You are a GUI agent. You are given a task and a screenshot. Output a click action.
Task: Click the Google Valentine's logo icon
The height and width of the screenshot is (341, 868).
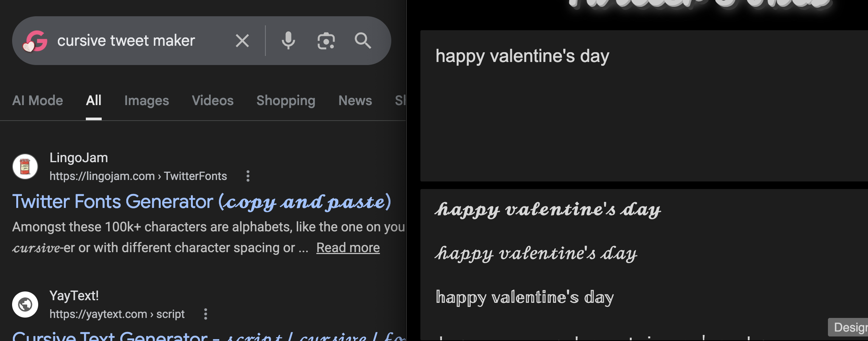tap(35, 41)
